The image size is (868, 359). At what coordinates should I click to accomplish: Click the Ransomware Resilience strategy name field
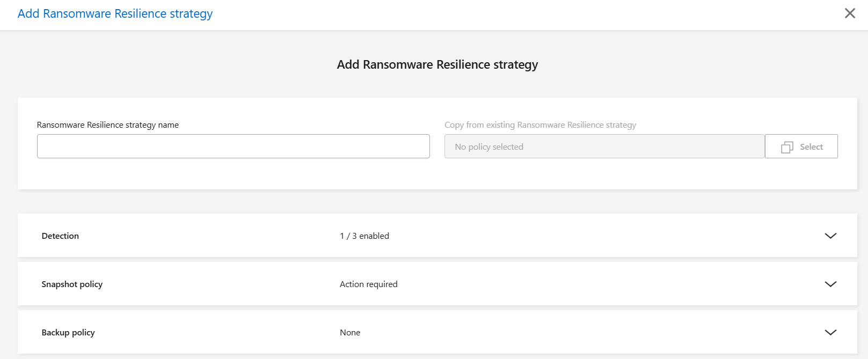233,146
